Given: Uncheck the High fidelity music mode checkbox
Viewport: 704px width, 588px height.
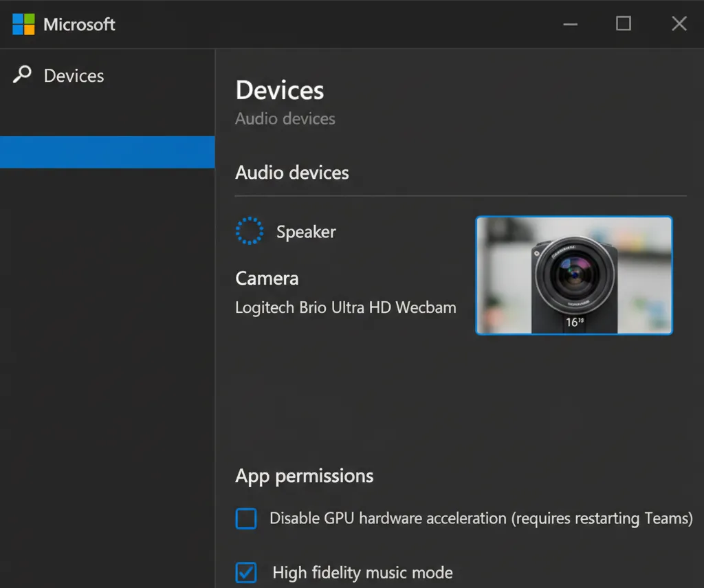Looking at the screenshot, I should point(246,572).
